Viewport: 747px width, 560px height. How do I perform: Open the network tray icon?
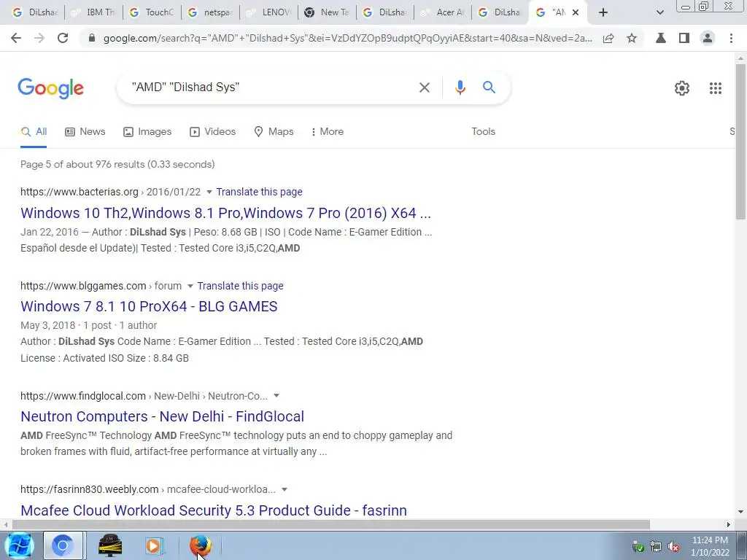pos(656,547)
